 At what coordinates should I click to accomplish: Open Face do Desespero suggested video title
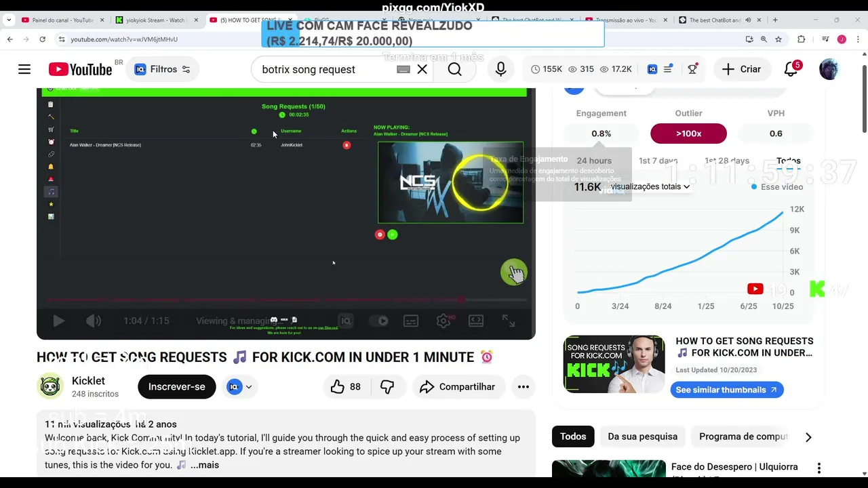pyautogui.click(x=734, y=467)
